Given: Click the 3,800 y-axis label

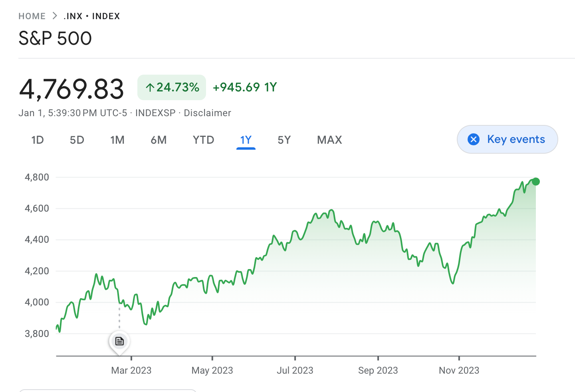Looking at the screenshot, I should pos(37,334).
